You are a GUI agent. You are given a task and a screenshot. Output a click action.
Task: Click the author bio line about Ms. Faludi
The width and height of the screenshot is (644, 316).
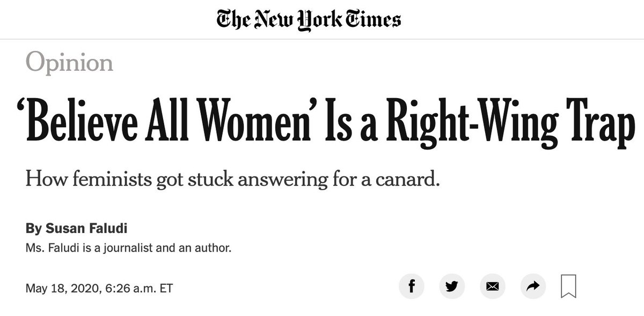pyautogui.click(x=128, y=249)
